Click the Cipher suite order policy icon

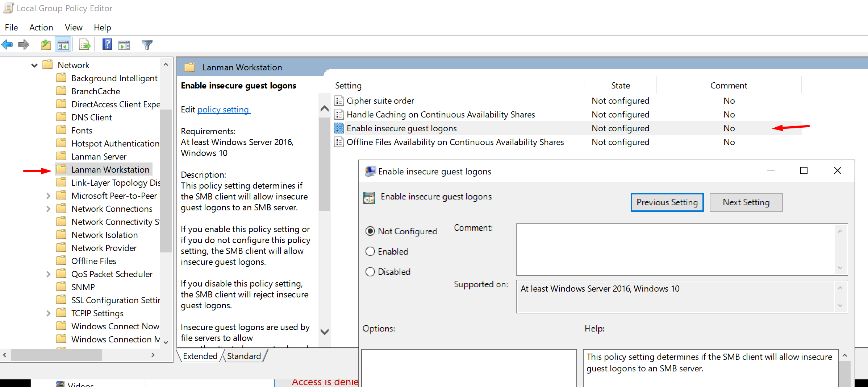(339, 100)
